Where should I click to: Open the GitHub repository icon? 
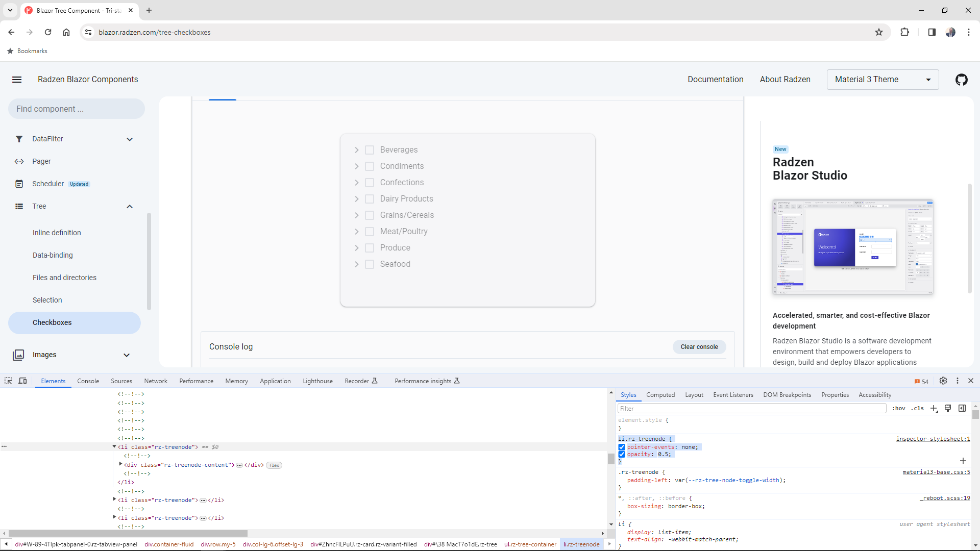(961, 80)
